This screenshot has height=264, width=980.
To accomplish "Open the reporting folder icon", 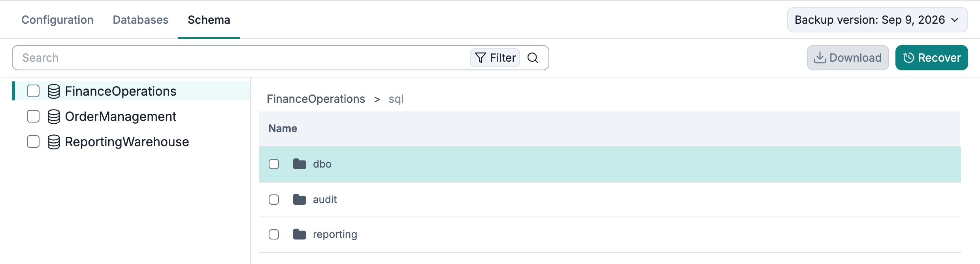I will click(300, 234).
